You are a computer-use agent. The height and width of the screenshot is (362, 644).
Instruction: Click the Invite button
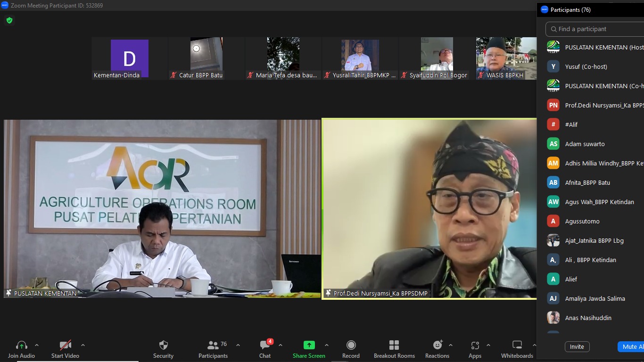577,346
